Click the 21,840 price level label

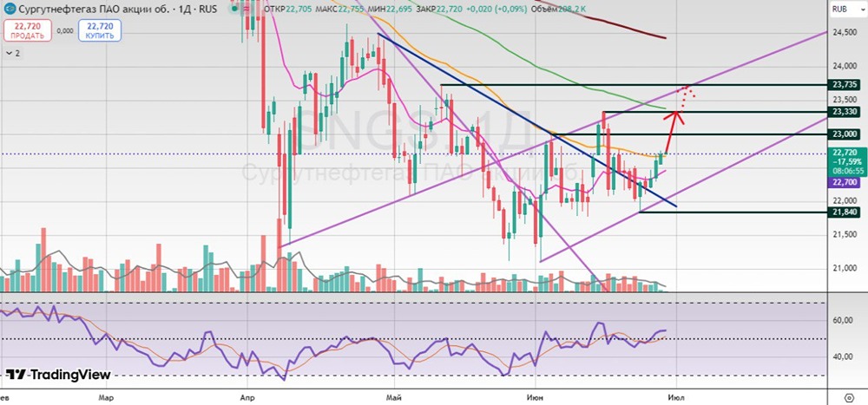point(844,212)
